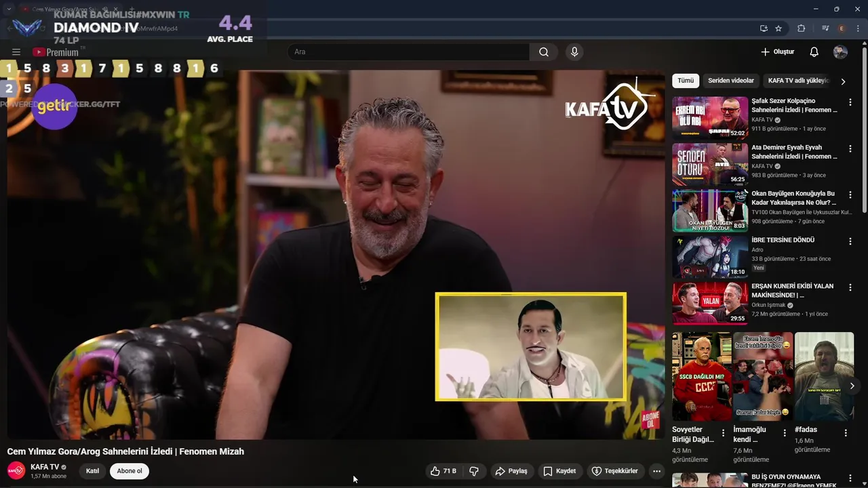Open options for İBRE TERSİNE DÖNDÜ video
This screenshot has width=868, height=488.
pyautogui.click(x=850, y=241)
